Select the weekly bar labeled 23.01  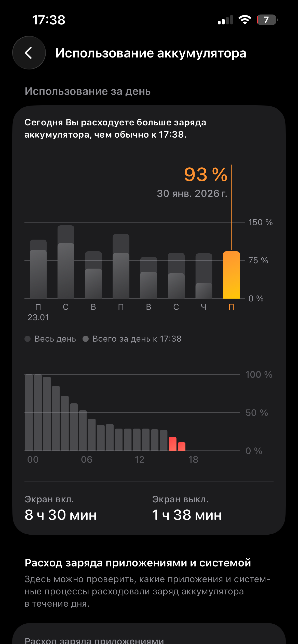[38, 269]
